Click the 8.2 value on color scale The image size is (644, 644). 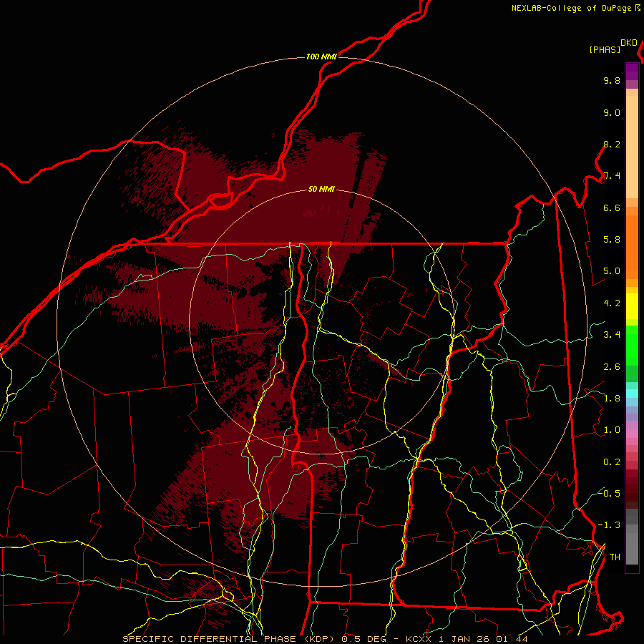click(612, 145)
